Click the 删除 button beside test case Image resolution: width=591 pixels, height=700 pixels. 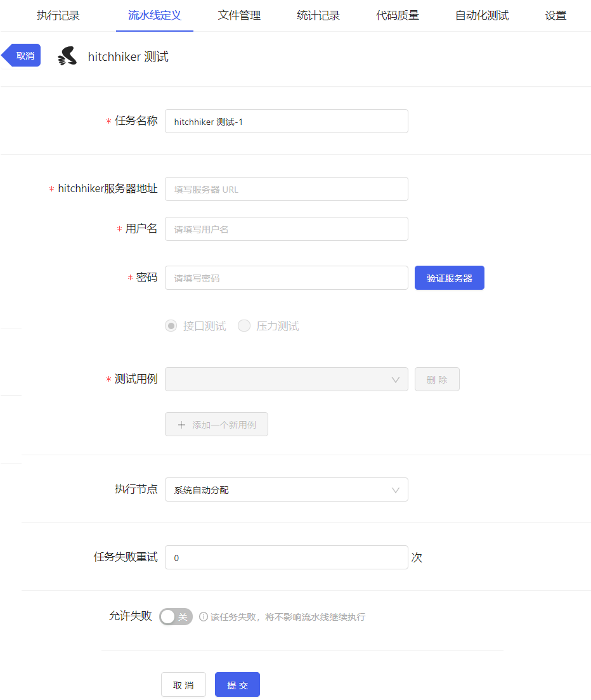[437, 379]
